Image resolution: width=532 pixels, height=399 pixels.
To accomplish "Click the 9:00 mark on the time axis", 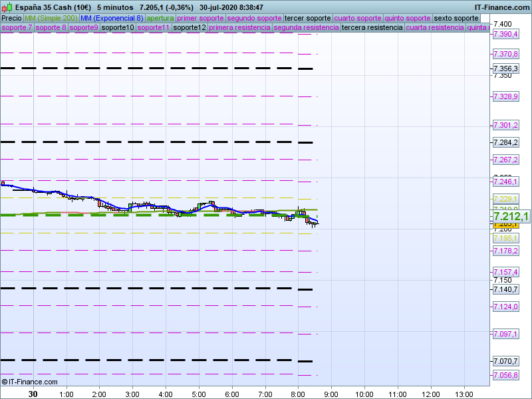I will click(331, 394).
